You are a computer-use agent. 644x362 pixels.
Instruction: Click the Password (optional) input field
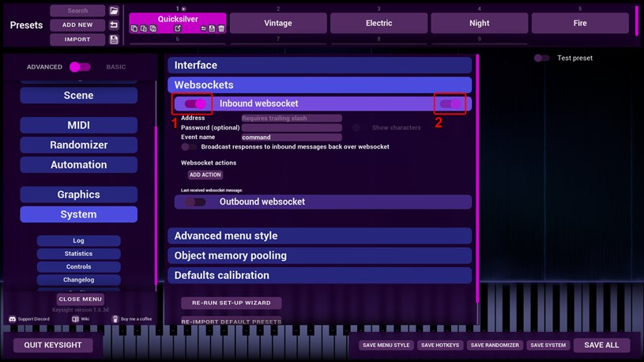tap(292, 128)
